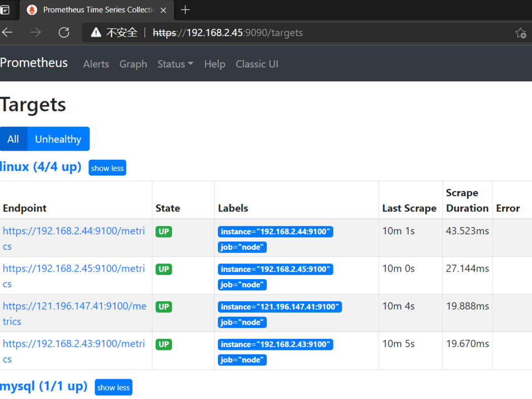Click inside the browser address bar

(253, 32)
